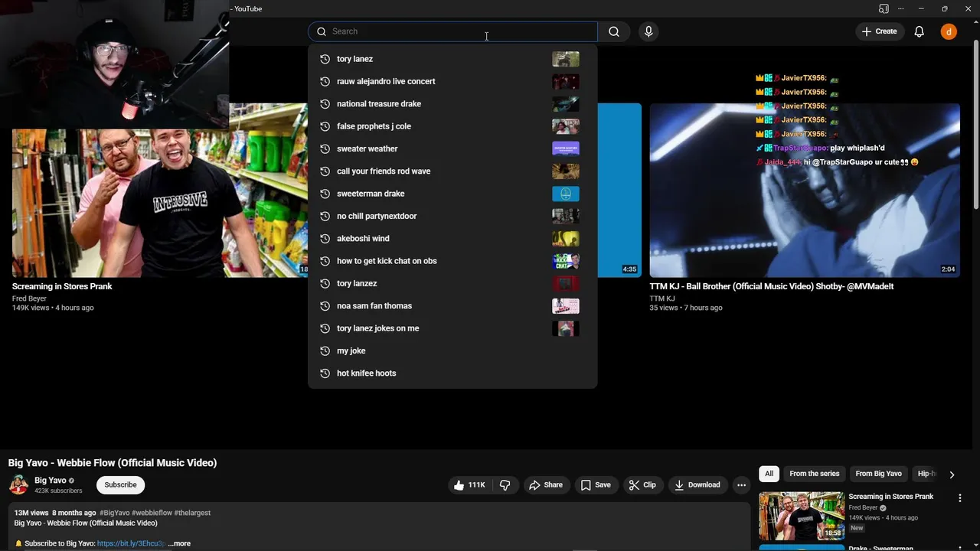The image size is (980, 551).
Task: Open sidebar 'Screaming in Stores Prank' title
Action: [x=890, y=497]
